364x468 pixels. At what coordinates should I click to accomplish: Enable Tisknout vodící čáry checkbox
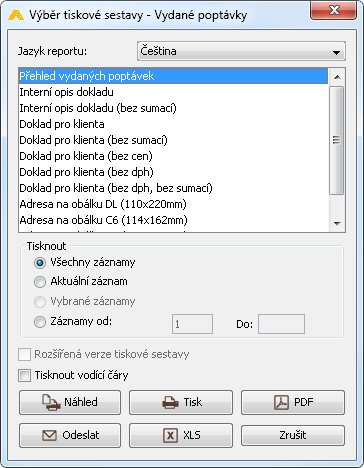click(25, 375)
